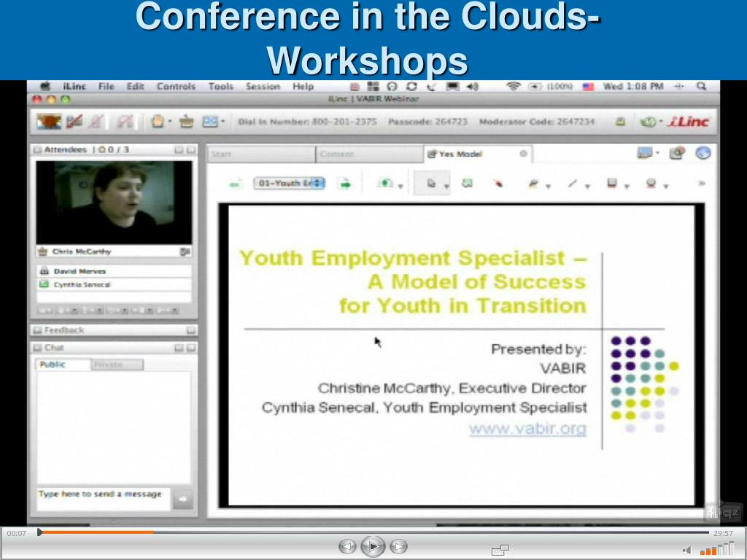Select the pointer tool in content toolbar

click(x=431, y=183)
